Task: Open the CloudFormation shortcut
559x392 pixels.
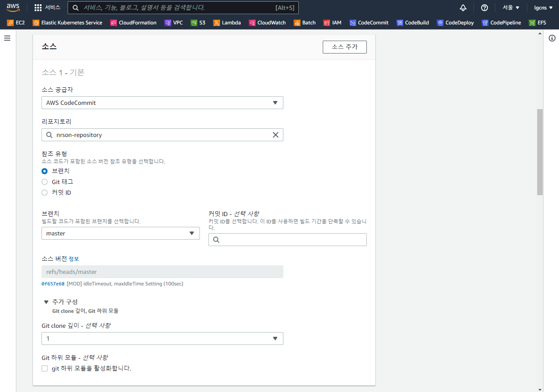Action: coord(134,23)
